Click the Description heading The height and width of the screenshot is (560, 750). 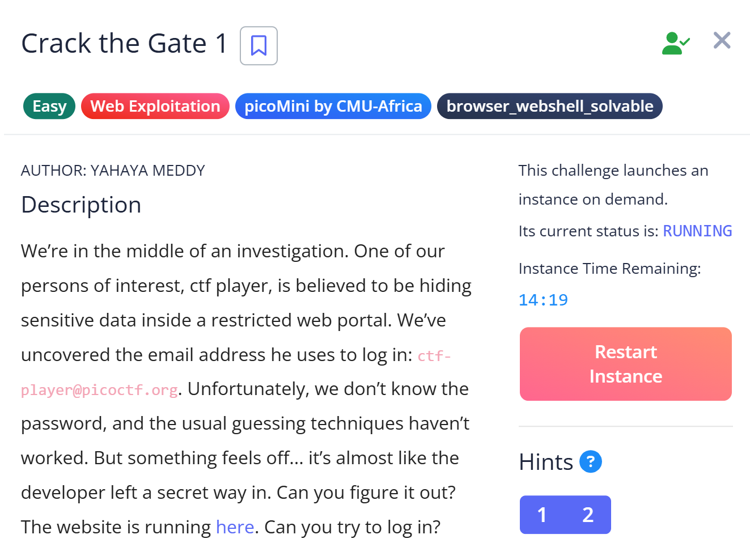tap(81, 205)
